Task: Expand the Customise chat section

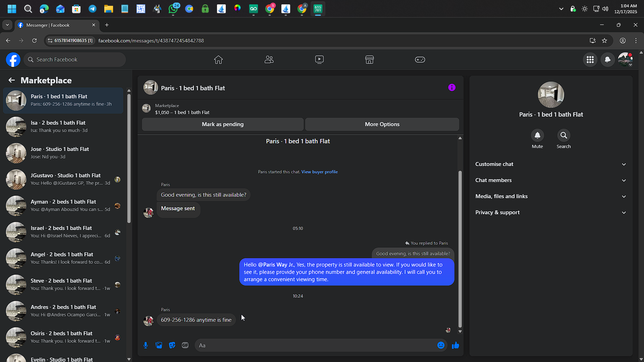Action: [x=551, y=164]
